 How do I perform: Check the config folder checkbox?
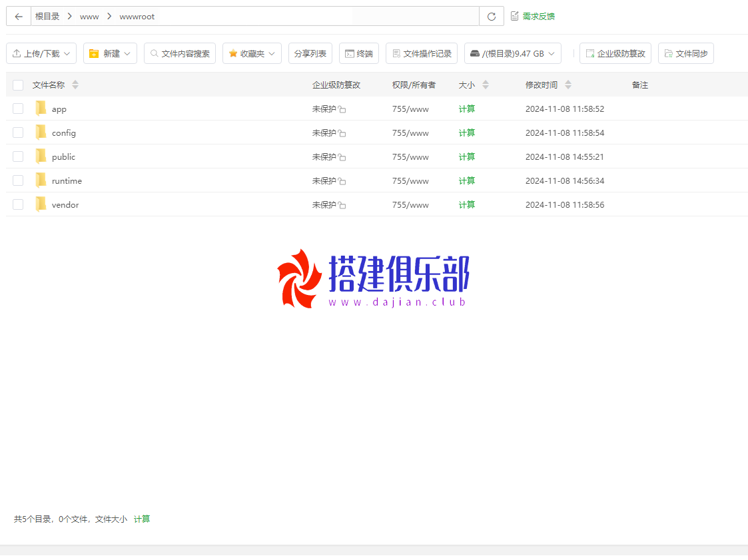(x=18, y=133)
